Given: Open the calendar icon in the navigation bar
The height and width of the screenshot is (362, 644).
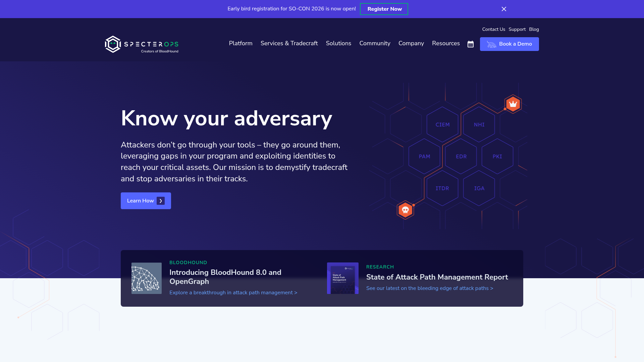Looking at the screenshot, I should 470,44.
